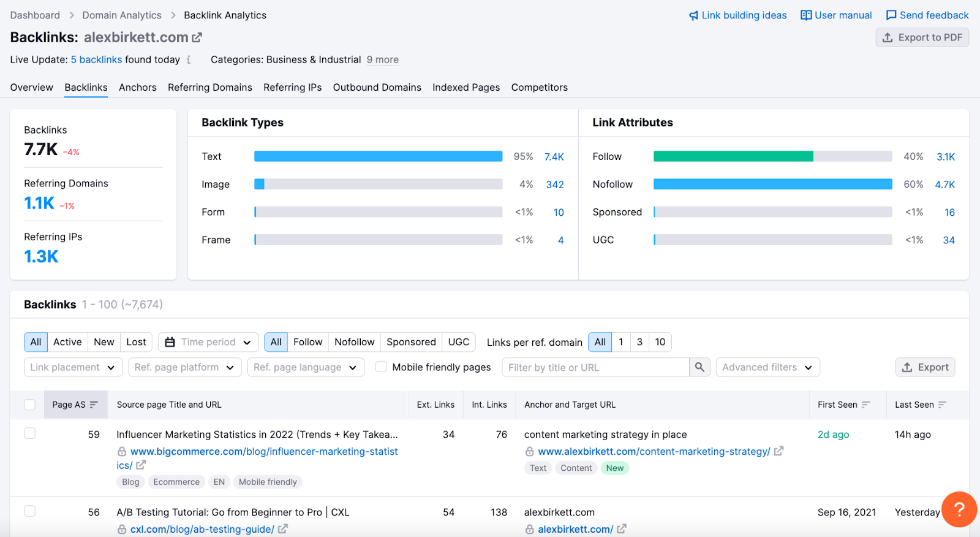This screenshot has height=537, width=980.
Task: Click the Export to PDF button
Action: (x=922, y=37)
